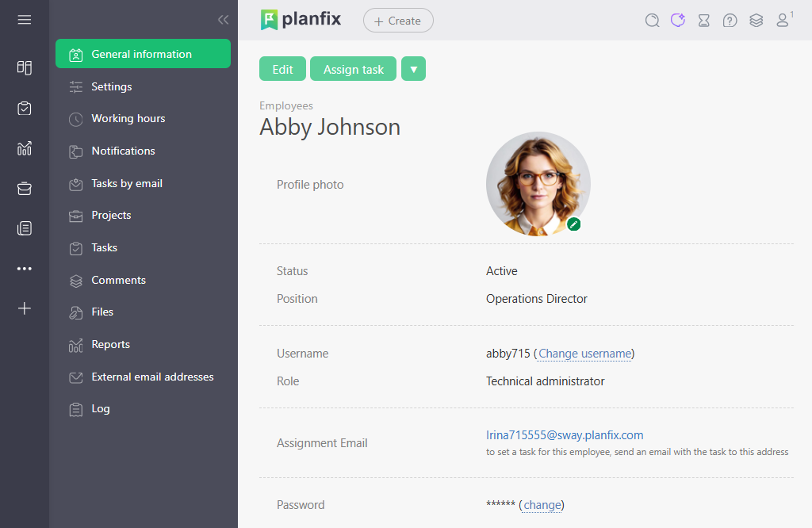Open the Settings menu item
812x528 pixels.
click(143, 86)
